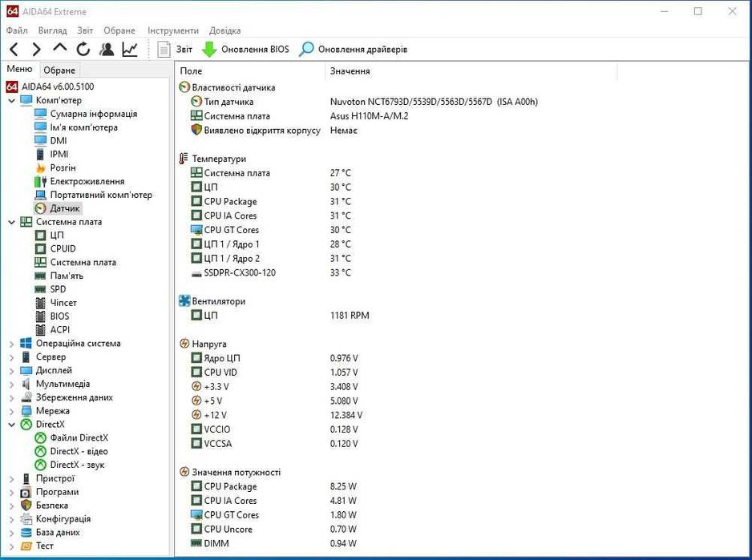Select the SSDPR-CX300-120 temperature row
This screenshot has height=560, width=752.
[x=271, y=273]
